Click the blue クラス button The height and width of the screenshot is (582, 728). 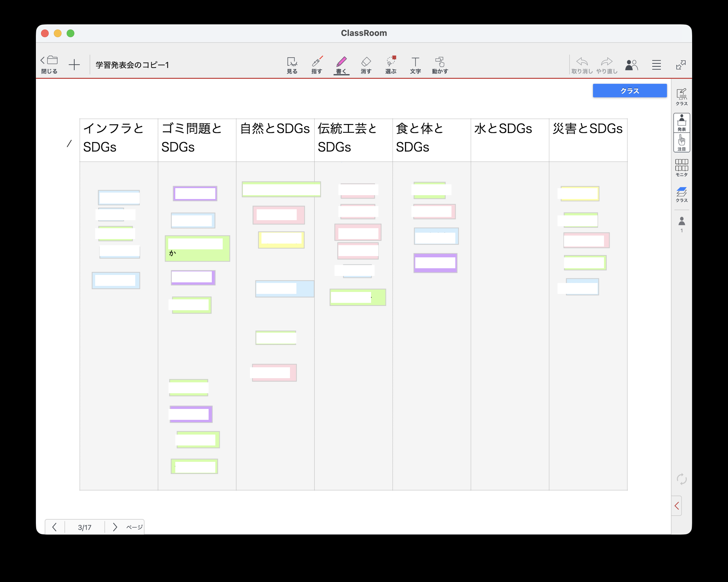[x=629, y=90]
